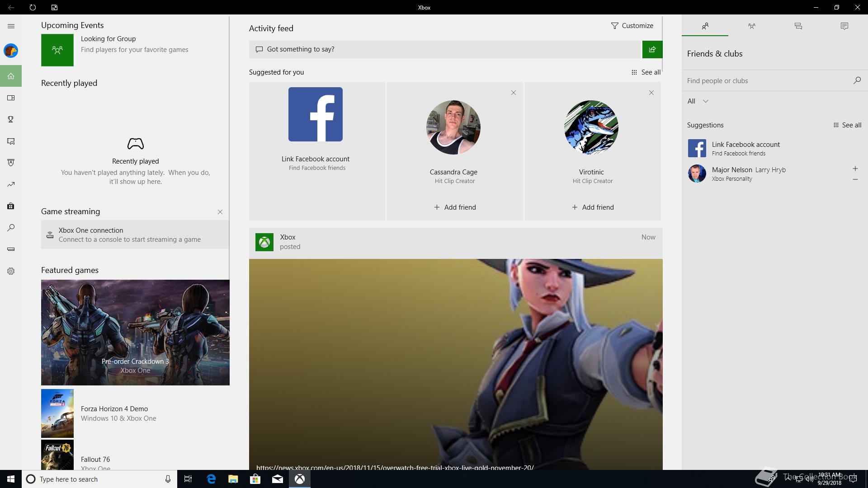Switch to the Friends tab

click(x=705, y=26)
